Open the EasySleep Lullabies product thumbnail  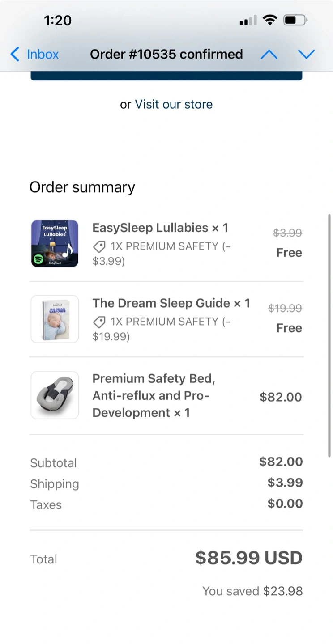point(55,244)
